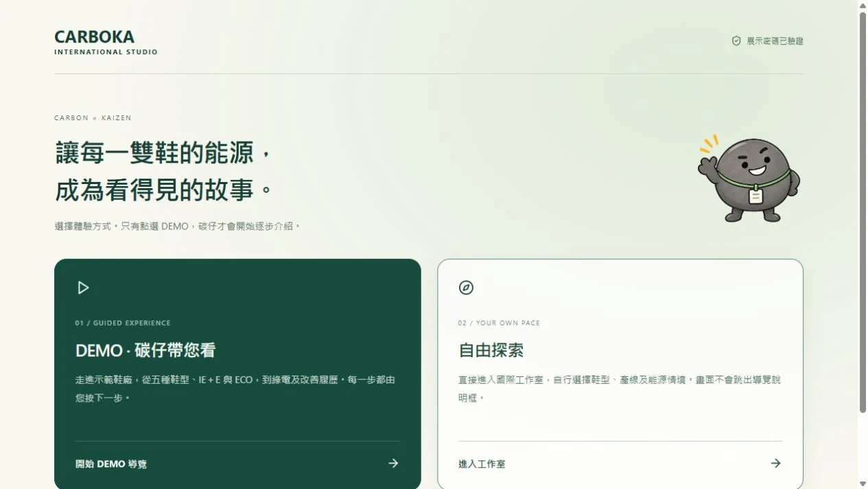
Task: Click the arrow icon beside 進入工作室
Action: 775,464
